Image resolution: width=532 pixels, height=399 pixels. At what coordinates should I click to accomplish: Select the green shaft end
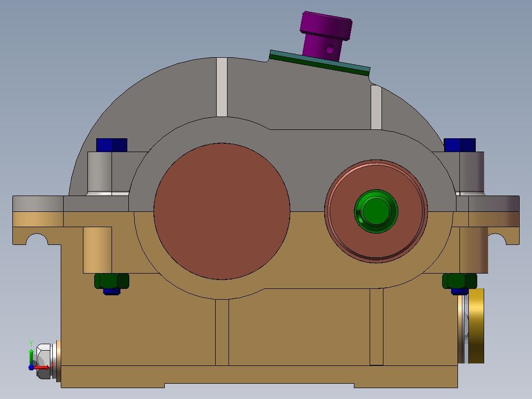tap(376, 211)
